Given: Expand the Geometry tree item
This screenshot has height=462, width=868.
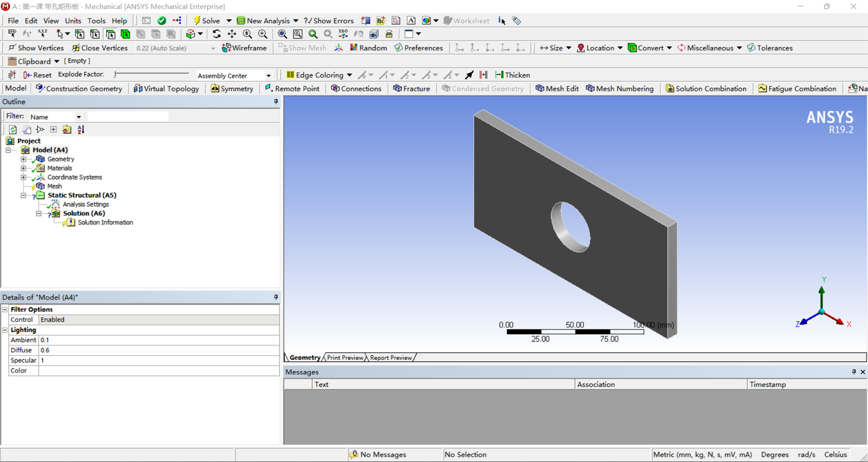Looking at the screenshot, I should [x=22, y=159].
